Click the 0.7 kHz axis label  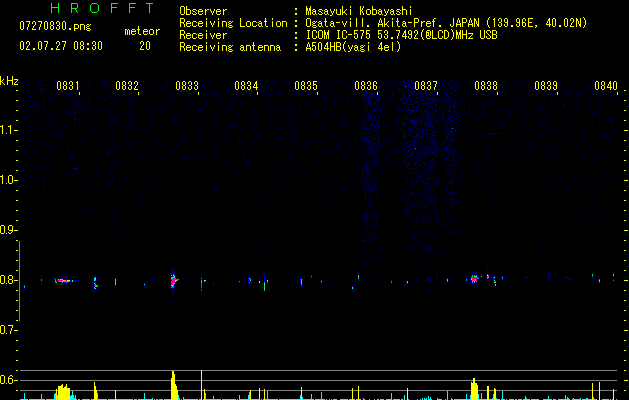pyautogui.click(x=8, y=330)
